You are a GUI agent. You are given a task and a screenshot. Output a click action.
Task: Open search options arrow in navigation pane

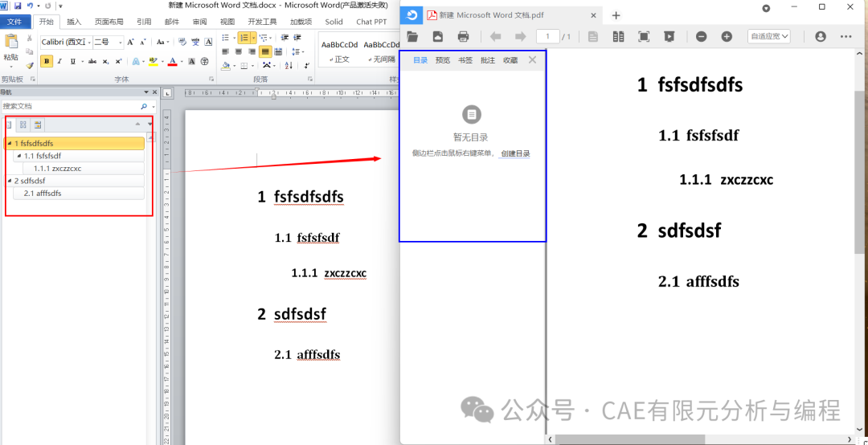click(x=154, y=106)
